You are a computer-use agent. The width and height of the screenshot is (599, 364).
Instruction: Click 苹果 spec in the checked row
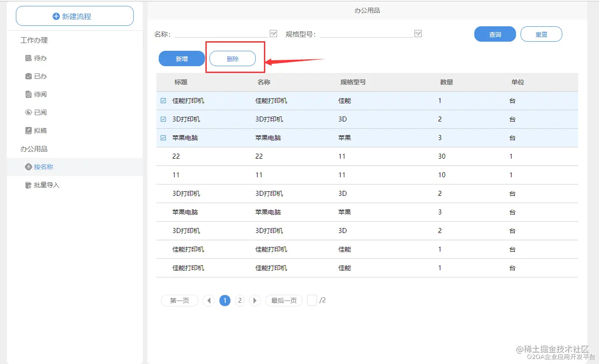coord(345,138)
